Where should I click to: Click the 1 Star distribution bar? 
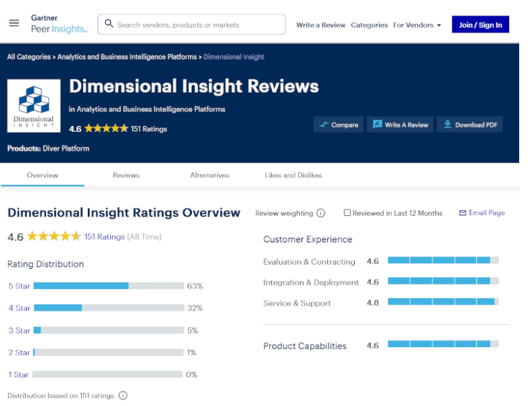(107, 374)
